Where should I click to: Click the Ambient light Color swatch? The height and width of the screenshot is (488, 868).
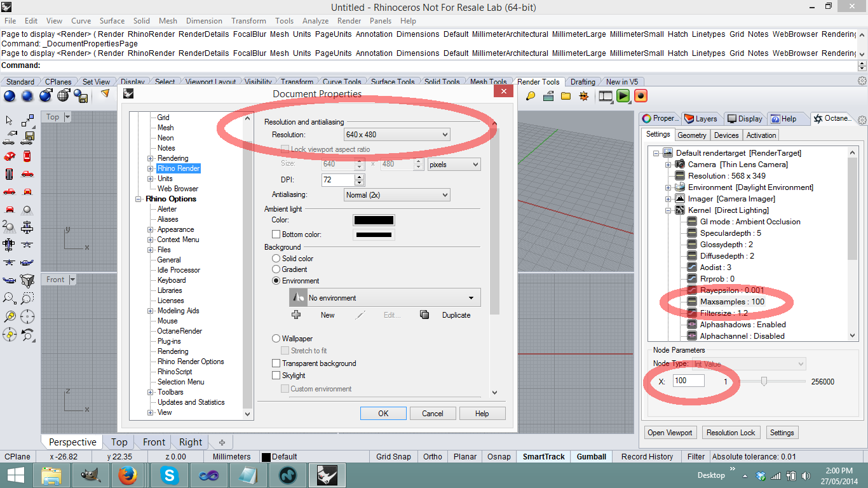(x=374, y=220)
